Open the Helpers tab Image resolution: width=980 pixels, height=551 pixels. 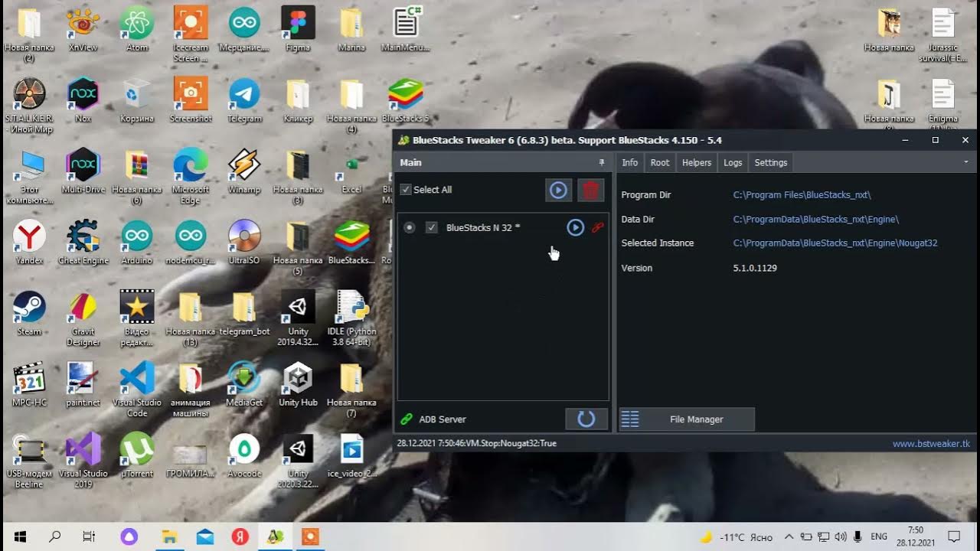tap(697, 162)
